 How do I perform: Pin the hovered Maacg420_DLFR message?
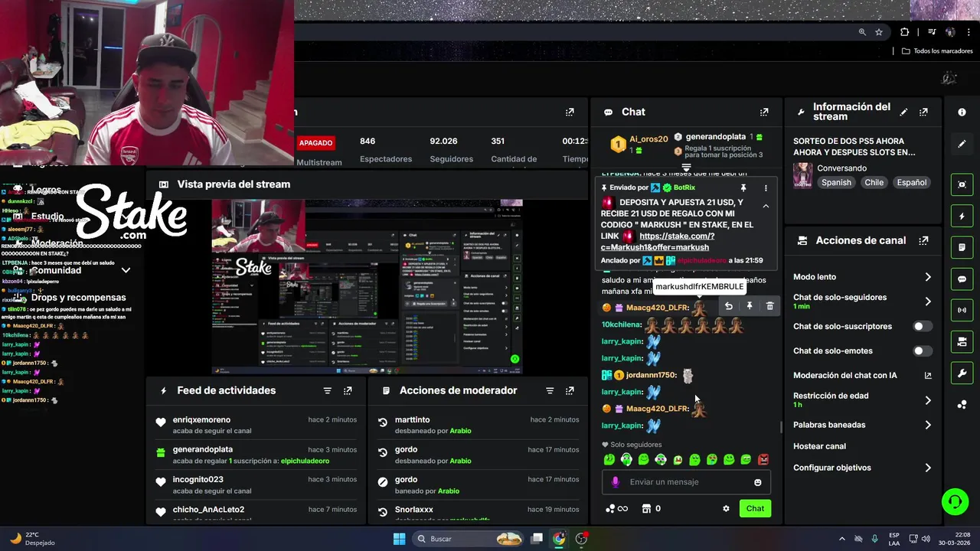pos(750,306)
